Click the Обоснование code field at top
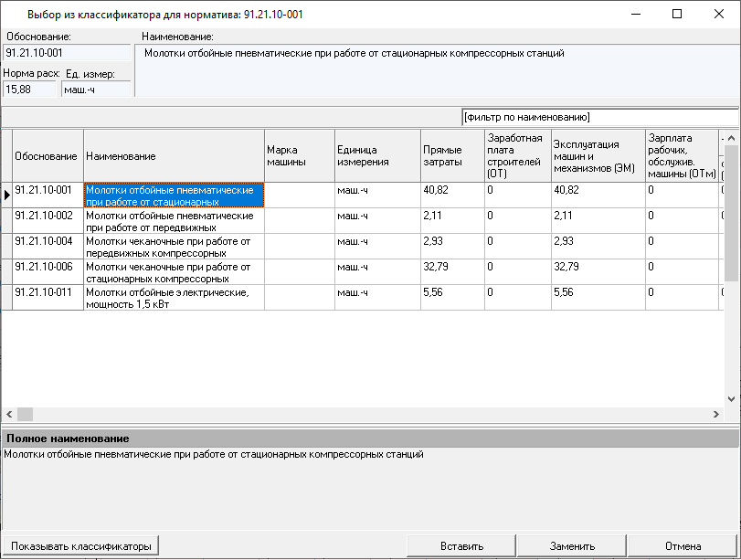 (x=66, y=53)
